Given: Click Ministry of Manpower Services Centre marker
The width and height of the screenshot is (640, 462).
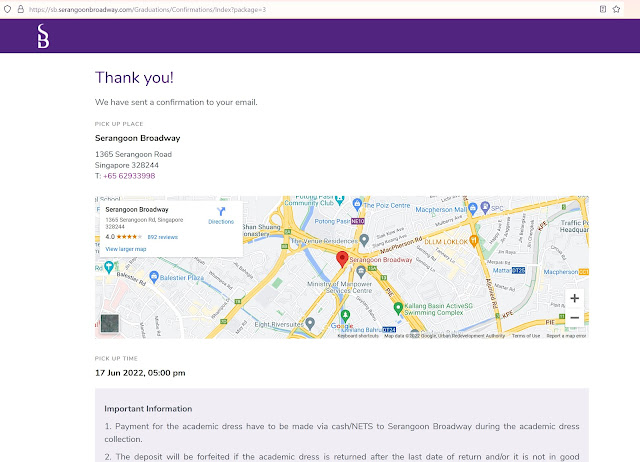Looking at the screenshot, I should tap(361, 272).
